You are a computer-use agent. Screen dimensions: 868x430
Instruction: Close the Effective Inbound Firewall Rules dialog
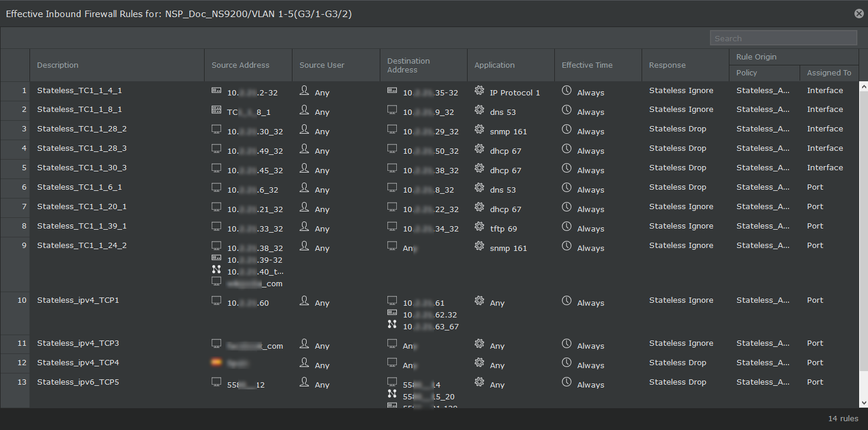(859, 14)
